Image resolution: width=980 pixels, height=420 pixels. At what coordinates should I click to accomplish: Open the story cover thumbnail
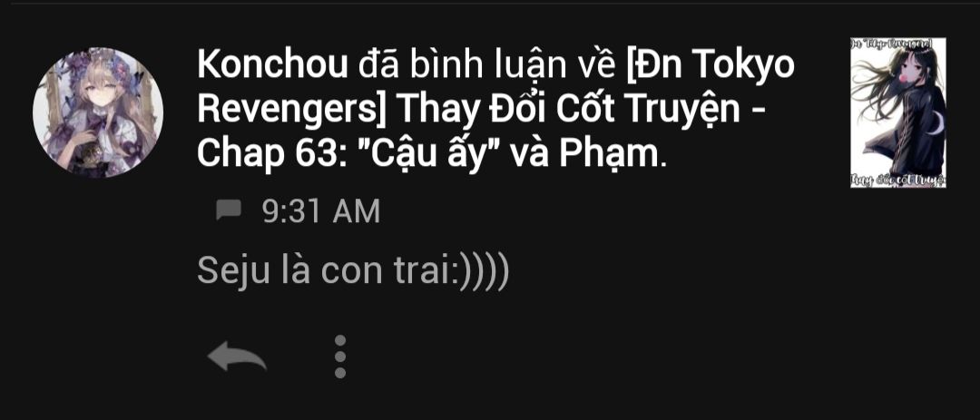click(x=898, y=112)
